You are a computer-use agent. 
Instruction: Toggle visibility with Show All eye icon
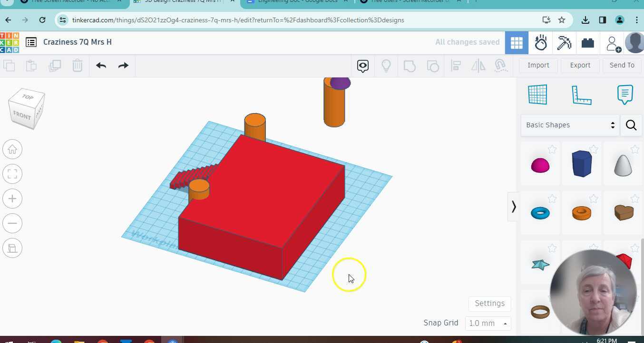point(362,66)
